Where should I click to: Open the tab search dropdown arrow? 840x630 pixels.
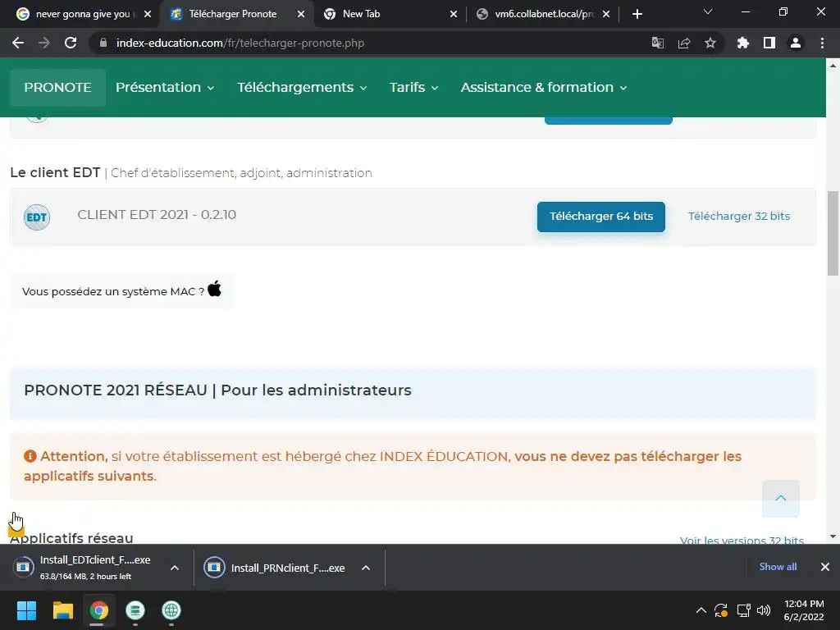[x=708, y=11]
